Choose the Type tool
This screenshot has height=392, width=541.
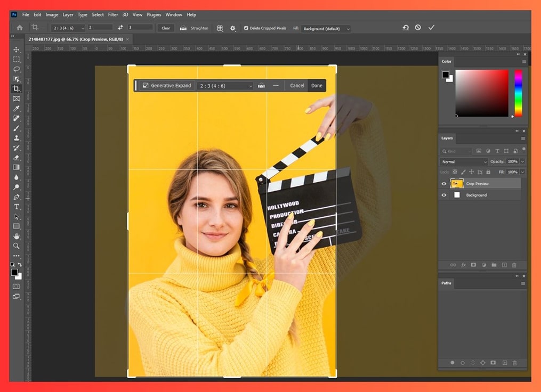17,207
